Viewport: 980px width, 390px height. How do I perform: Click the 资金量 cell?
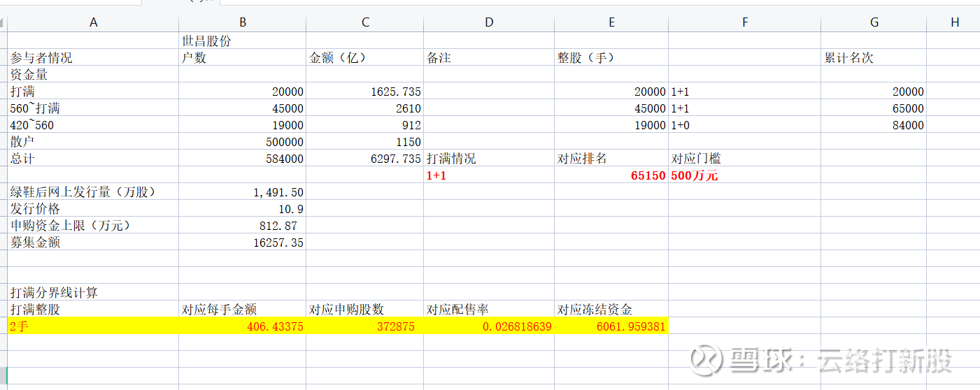(x=93, y=74)
